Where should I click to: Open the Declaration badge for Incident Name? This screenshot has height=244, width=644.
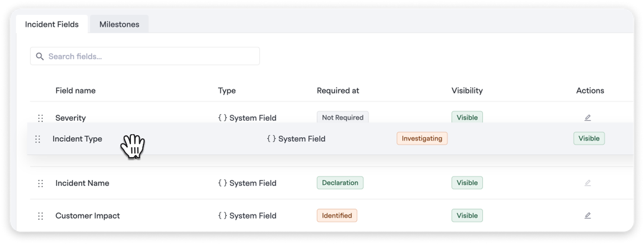click(340, 183)
